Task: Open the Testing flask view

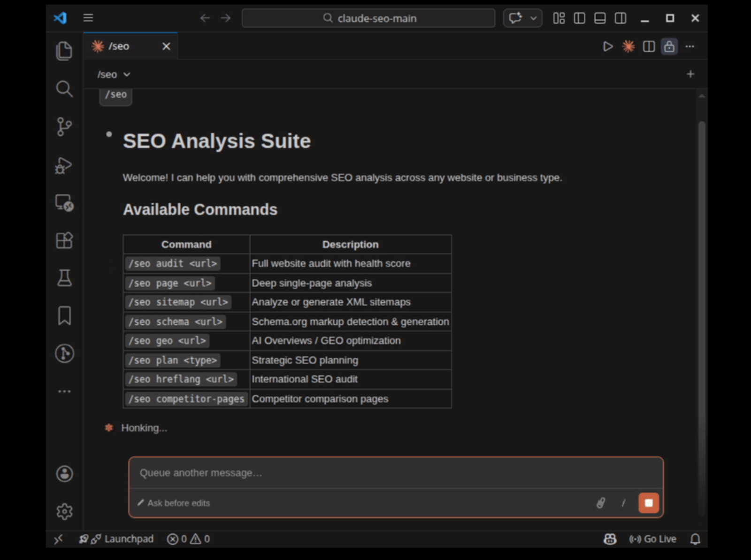Action: (x=64, y=278)
